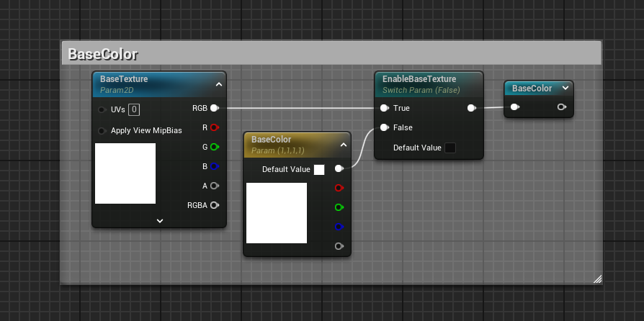644x321 pixels.
Task: Click the Apply View MipBias input pin
Action: 102,131
